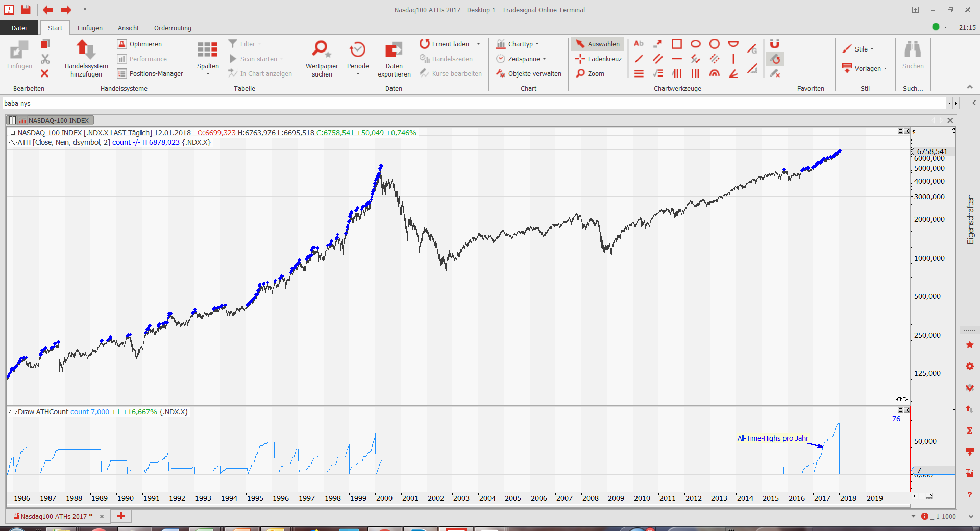
Task: Select the rectangle drawing tool
Action: [676, 44]
